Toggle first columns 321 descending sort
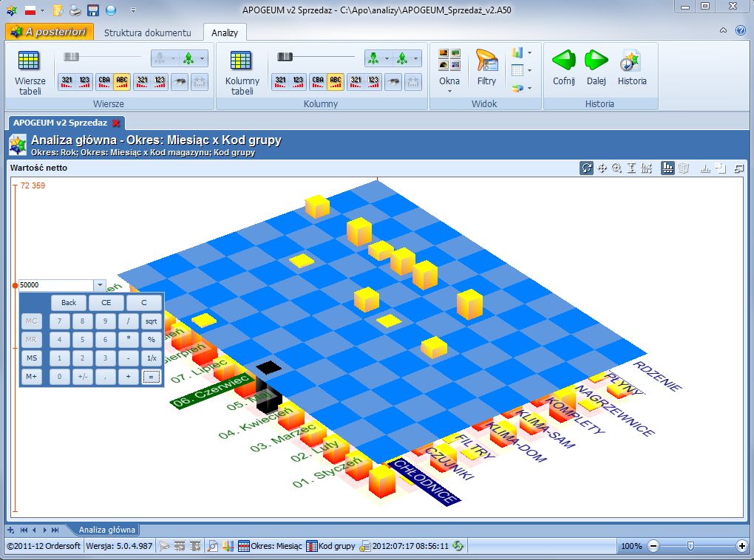This screenshot has height=560, width=754. 280,82
